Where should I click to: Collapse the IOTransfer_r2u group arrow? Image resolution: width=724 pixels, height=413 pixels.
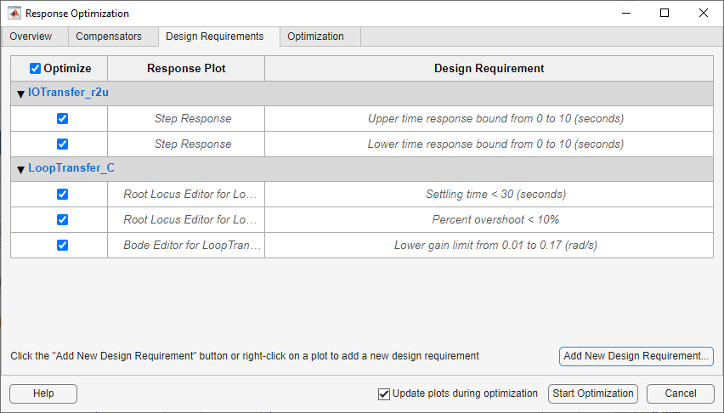[x=21, y=94]
